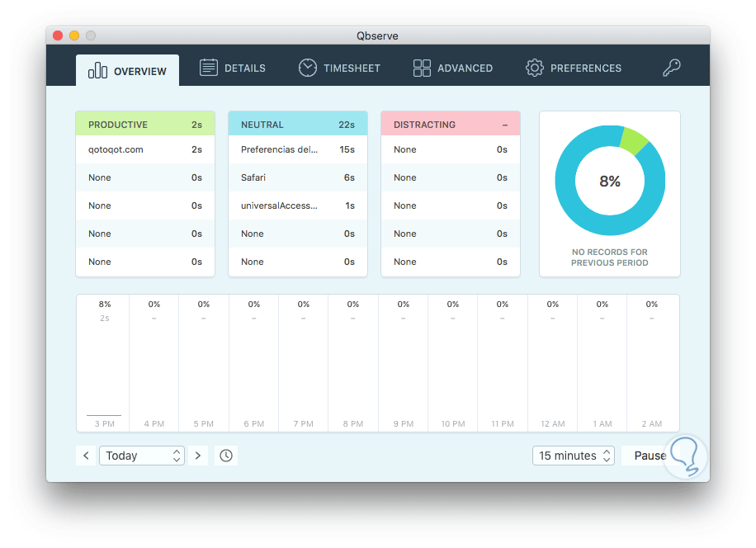Click the green productive donut segment
This screenshot has width=756, height=548.
pos(634,139)
